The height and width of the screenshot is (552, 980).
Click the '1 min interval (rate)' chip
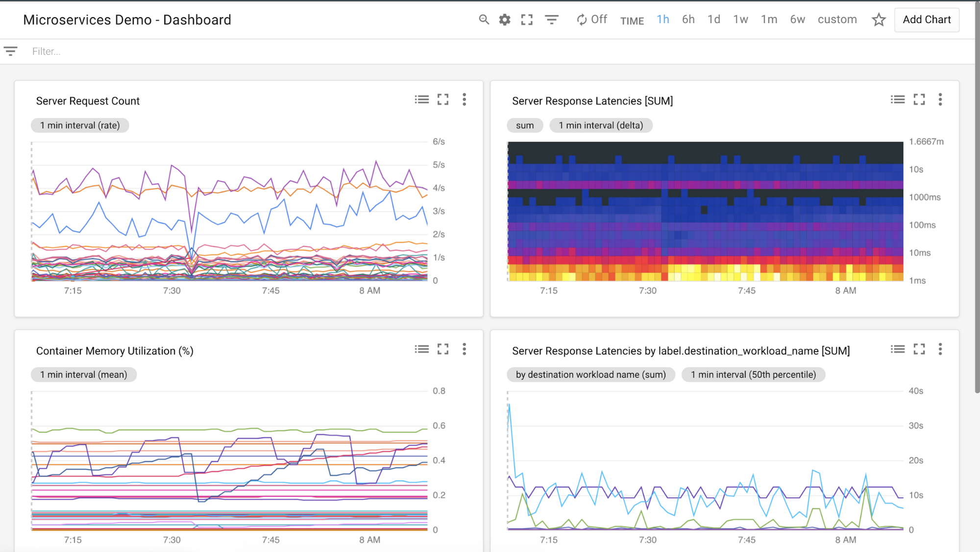(x=80, y=125)
